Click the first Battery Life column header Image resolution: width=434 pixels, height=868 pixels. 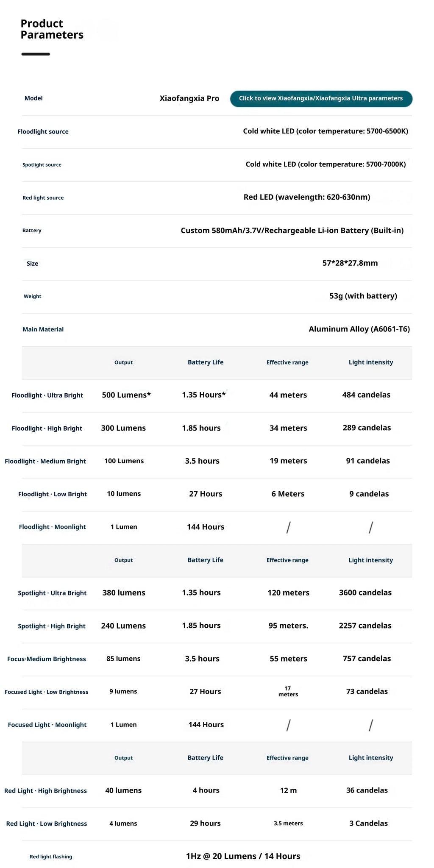tap(206, 362)
